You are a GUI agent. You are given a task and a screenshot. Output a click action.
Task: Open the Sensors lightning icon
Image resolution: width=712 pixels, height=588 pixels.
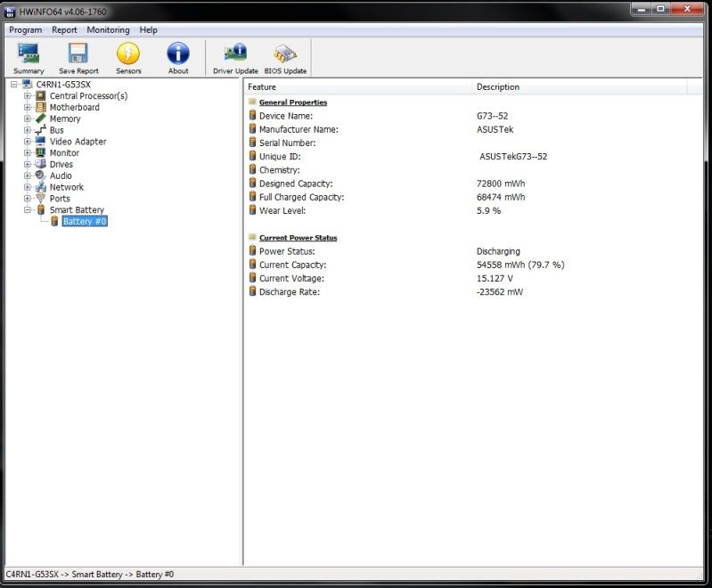click(x=128, y=53)
